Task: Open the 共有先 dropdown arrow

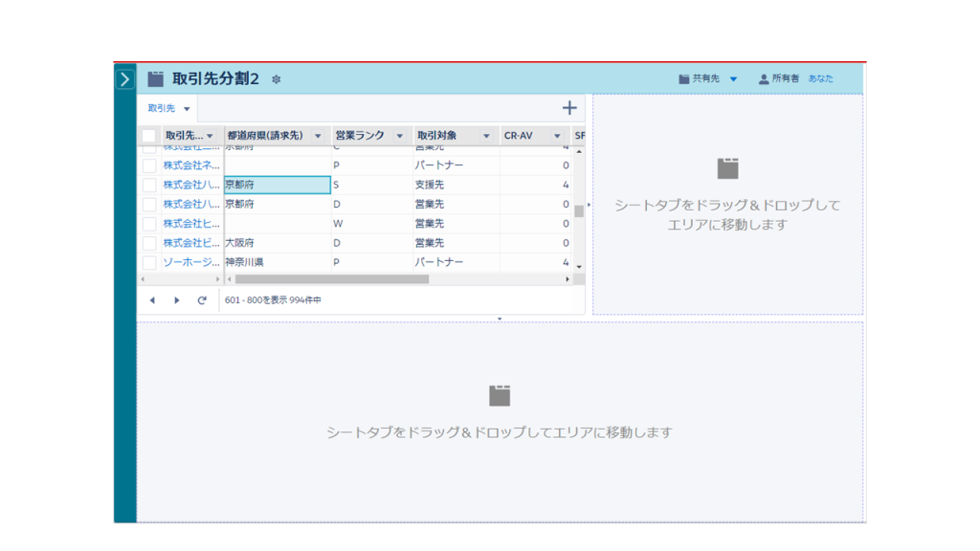Action: tap(734, 79)
